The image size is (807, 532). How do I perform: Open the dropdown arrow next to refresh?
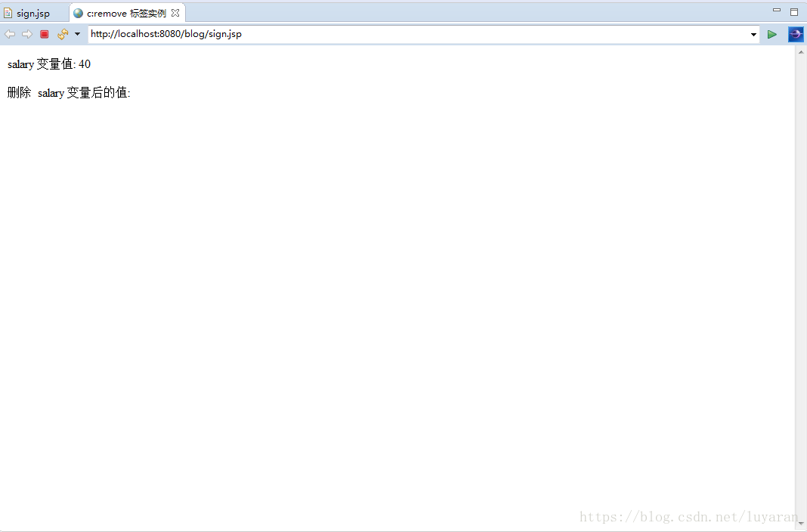pyautogui.click(x=77, y=34)
